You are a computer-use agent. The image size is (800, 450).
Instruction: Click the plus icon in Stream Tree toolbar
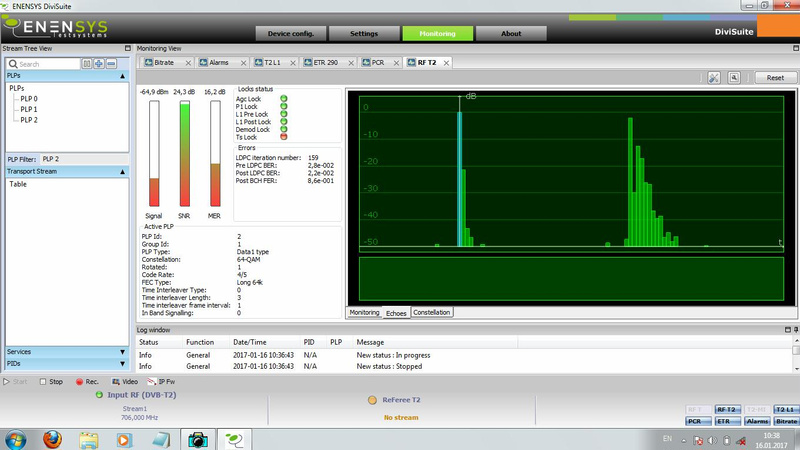(99, 64)
